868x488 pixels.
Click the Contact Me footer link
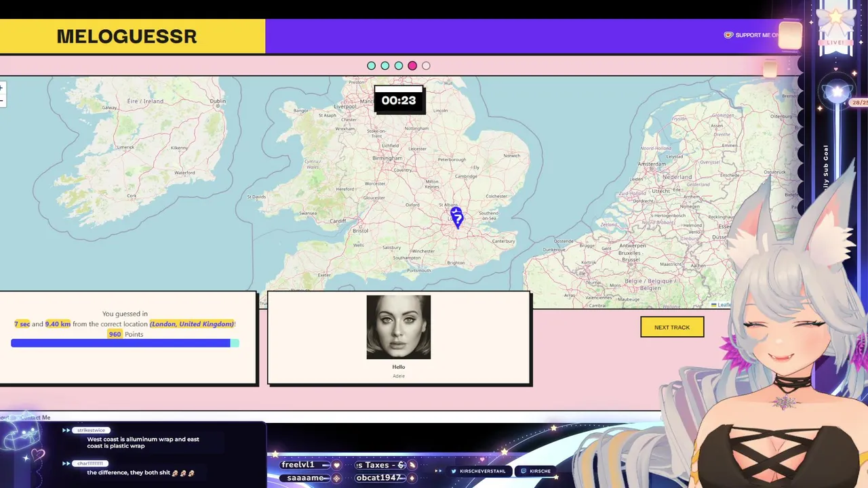point(35,418)
